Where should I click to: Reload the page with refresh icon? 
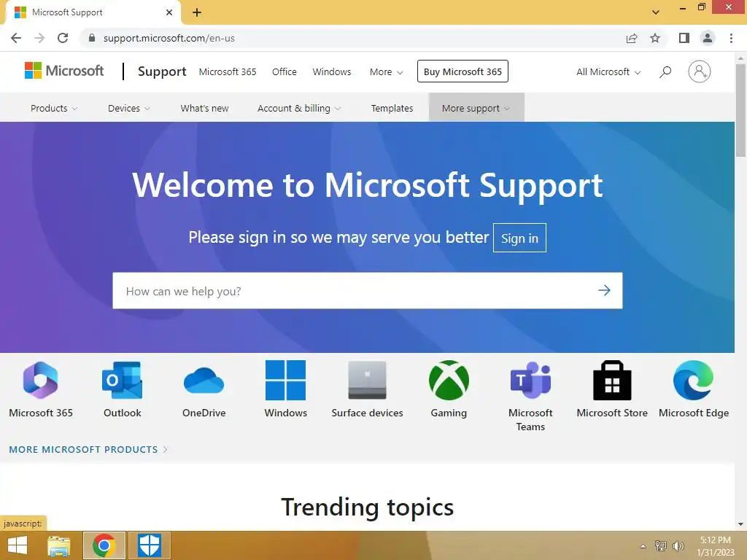pos(63,38)
